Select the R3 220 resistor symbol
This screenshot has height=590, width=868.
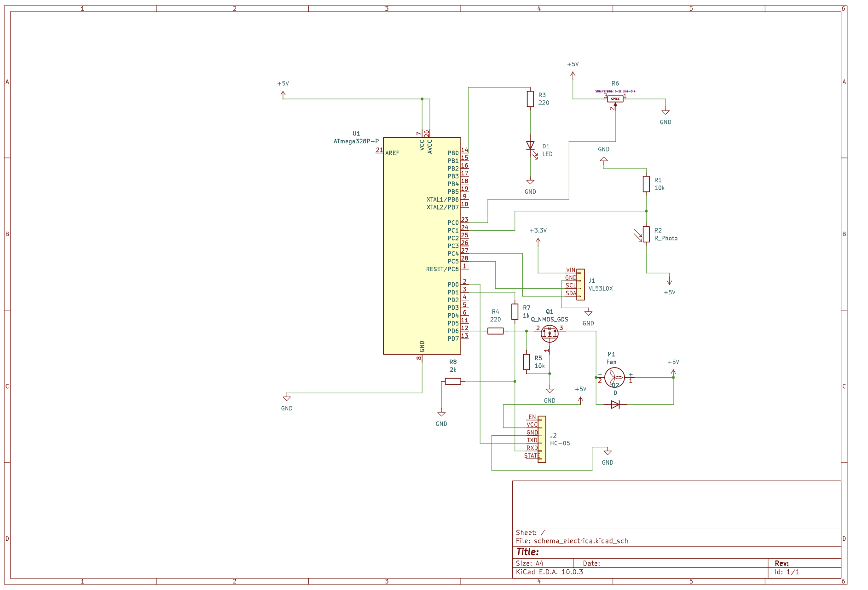click(530, 99)
